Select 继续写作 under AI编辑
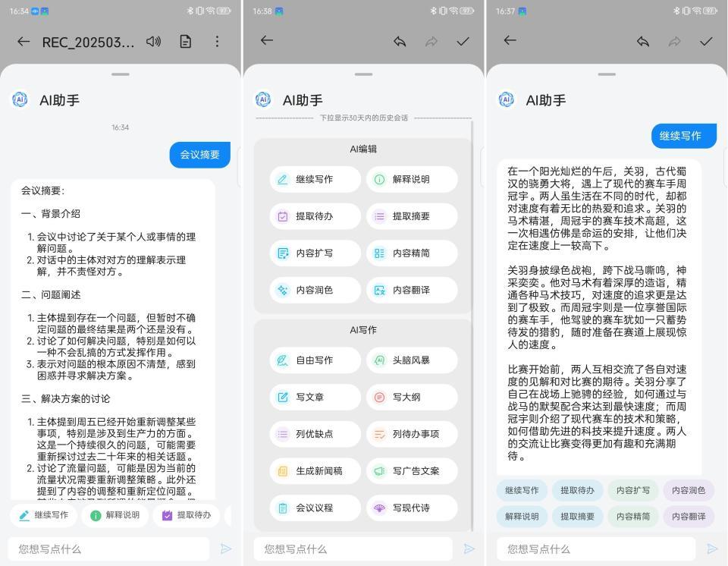The height and width of the screenshot is (566, 728). click(315, 179)
